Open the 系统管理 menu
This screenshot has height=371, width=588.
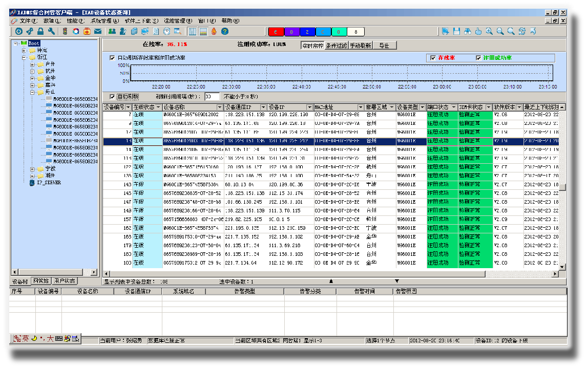pyautogui.click(x=104, y=21)
